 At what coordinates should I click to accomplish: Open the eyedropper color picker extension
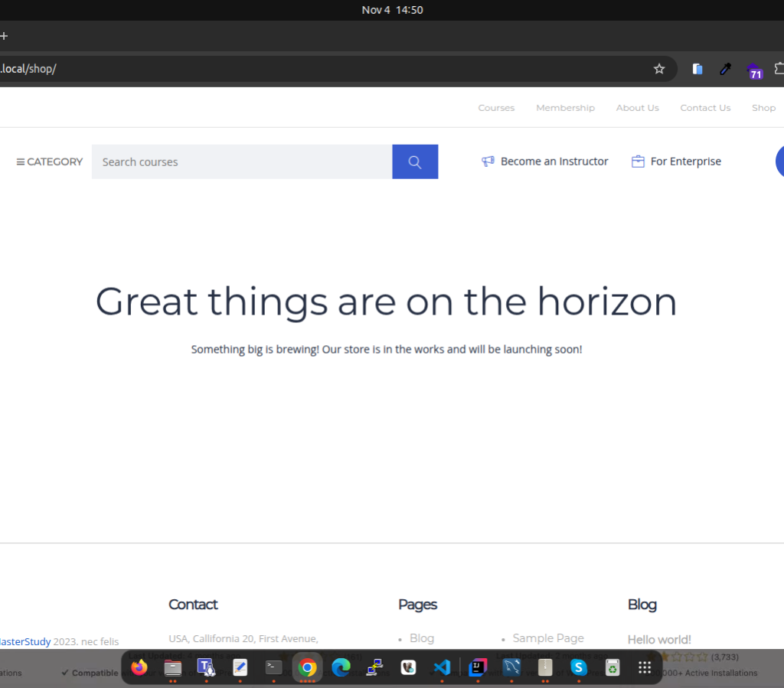[725, 69]
